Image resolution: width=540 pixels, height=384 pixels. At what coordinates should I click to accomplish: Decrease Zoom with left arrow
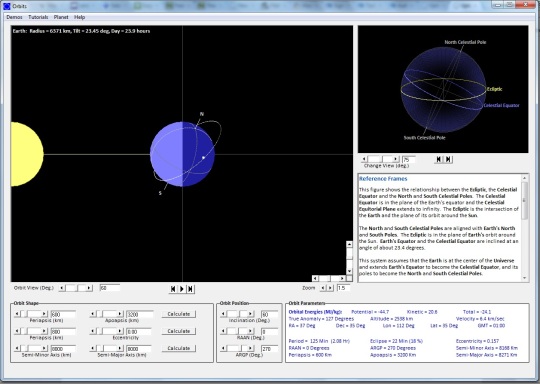pos(323,288)
